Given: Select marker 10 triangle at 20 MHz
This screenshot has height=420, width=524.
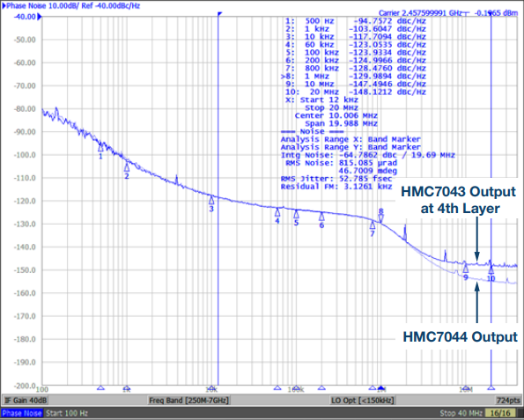Looking at the screenshot, I should pyautogui.click(x=491, y=270).
